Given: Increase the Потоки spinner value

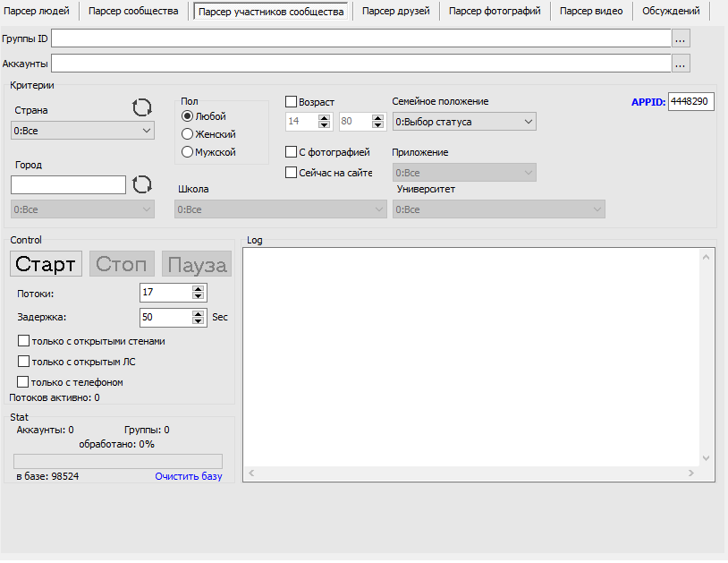Looking at the screenshot, I should coord(199,289).
